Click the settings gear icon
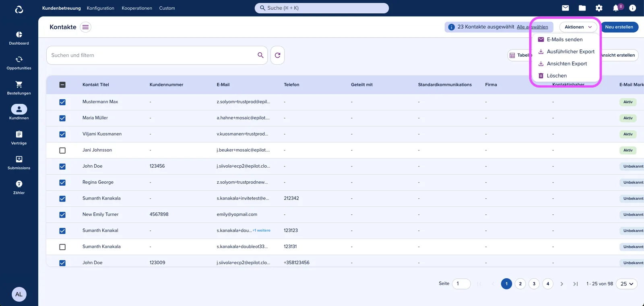Viewport: 644px width, 306px height. point(599,8)
